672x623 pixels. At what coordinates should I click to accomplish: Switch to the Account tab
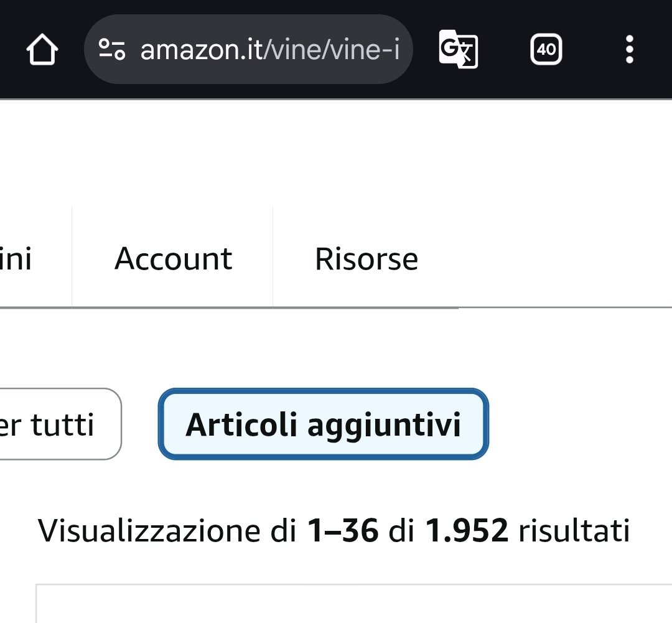coord(173,259)
